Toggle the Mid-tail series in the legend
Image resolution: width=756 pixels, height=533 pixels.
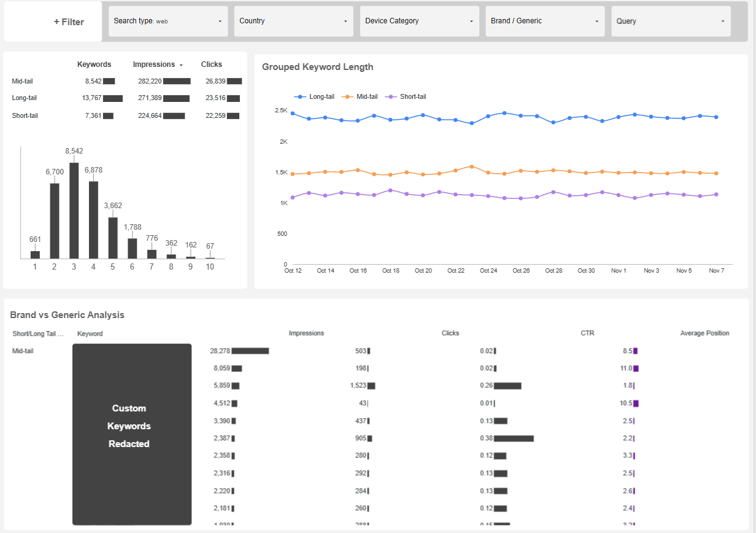coord(366,96)
